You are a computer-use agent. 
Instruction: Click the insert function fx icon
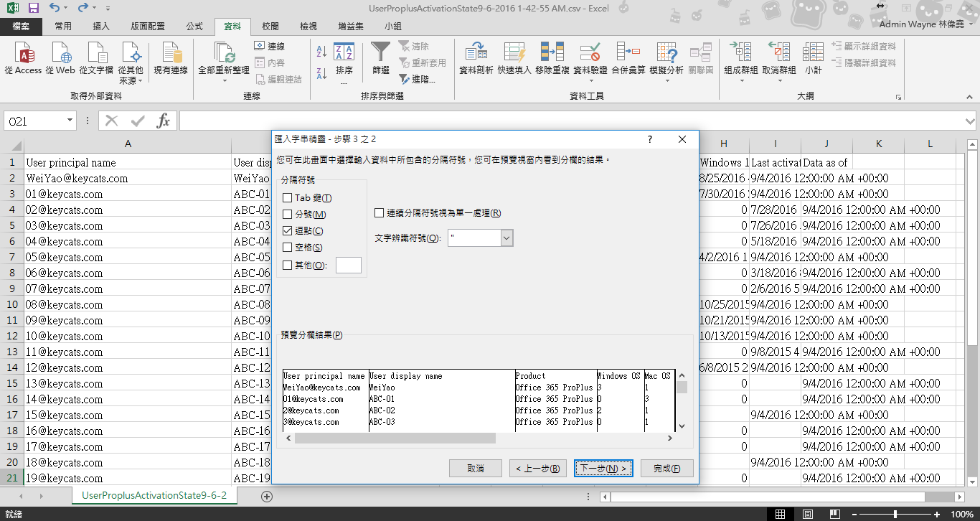[x=164, y=121]
